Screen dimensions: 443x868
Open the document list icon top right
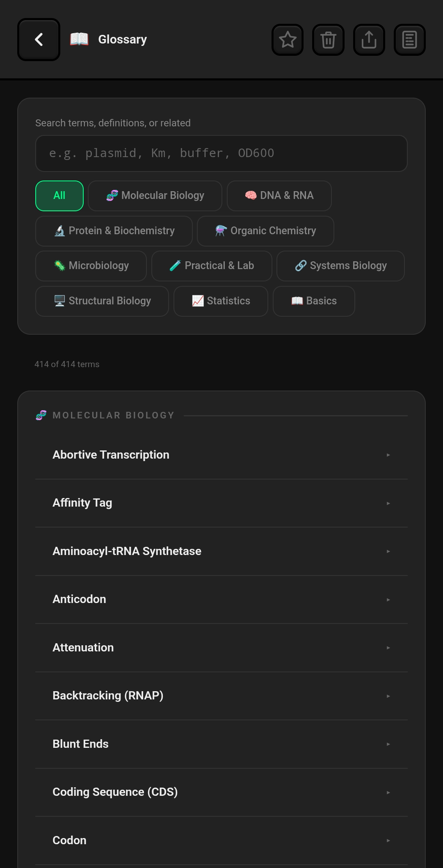[409, 39]
